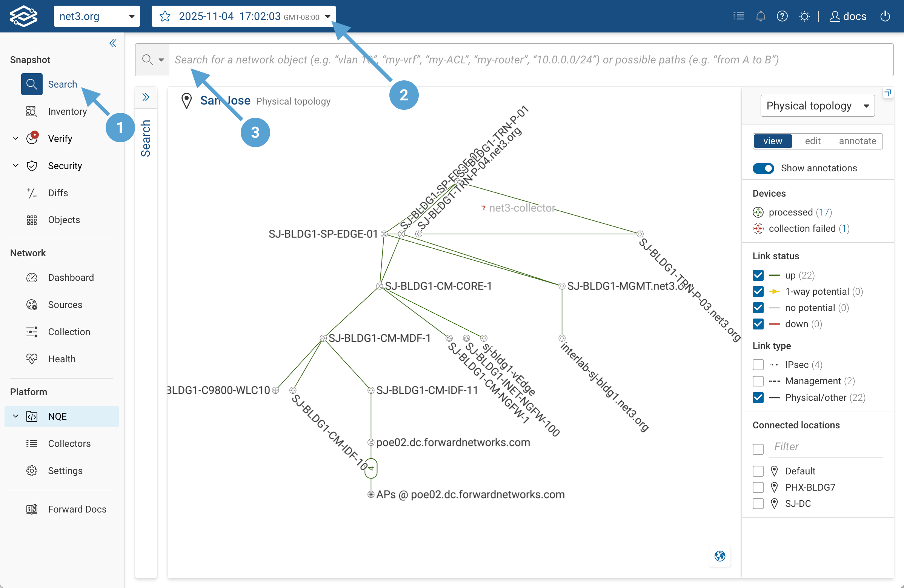This screenshot has width=904, height=588.
Task: Collapse the left sidebar with double chevron
Action: tap(113, 43)
